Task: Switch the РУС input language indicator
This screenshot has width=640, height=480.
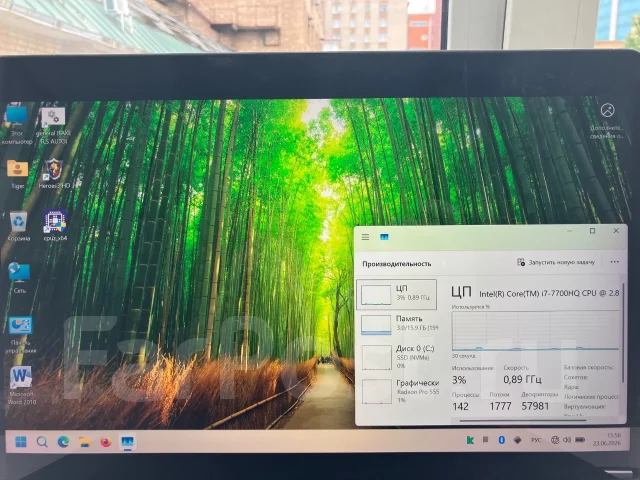Action: (536, 440)
